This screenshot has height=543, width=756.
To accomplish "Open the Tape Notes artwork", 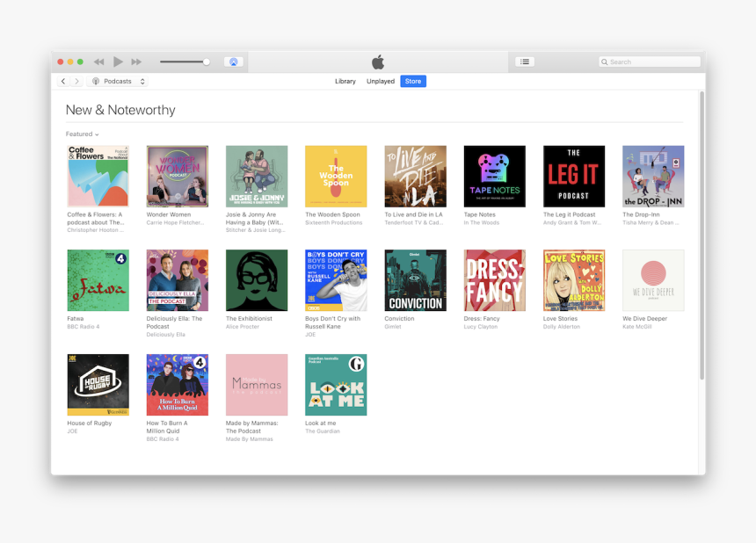I will [x=495, y=177].
